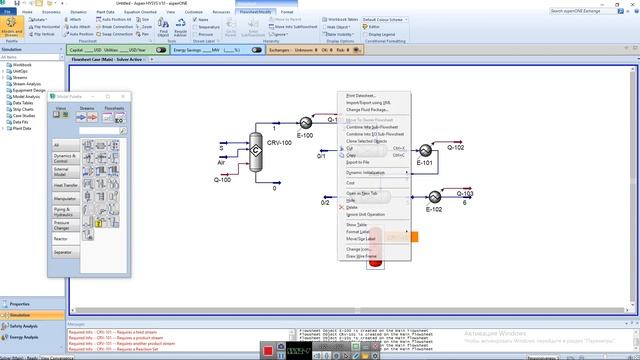The width and height of the screenshot is (640, 360).
Task: Open the Properties environment
Action: click(32, 304)
